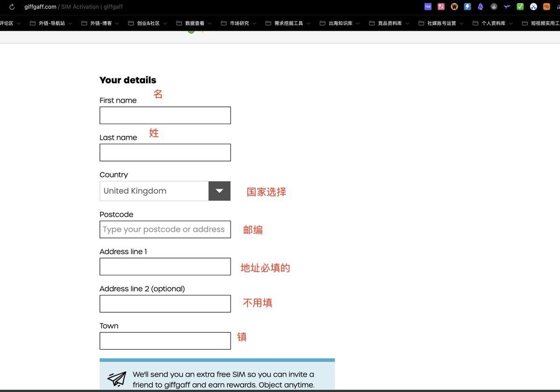
Task: Click the "Address line 2 (optional)" label
Action: [x=142, y=289]
